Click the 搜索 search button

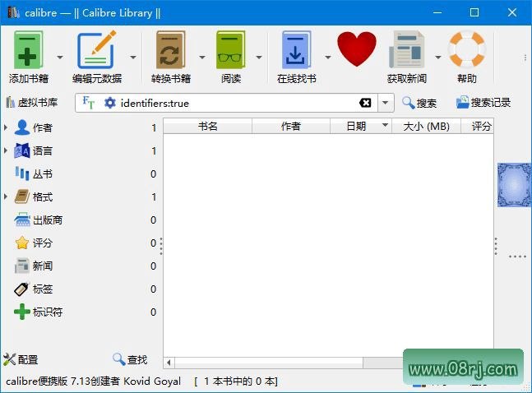point(419,103)
